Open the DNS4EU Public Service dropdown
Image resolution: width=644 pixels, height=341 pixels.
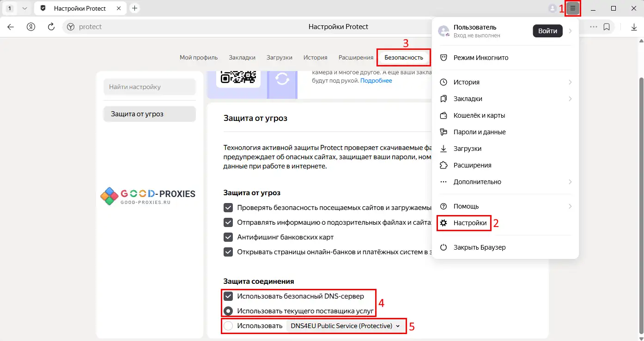pos(346,326)
